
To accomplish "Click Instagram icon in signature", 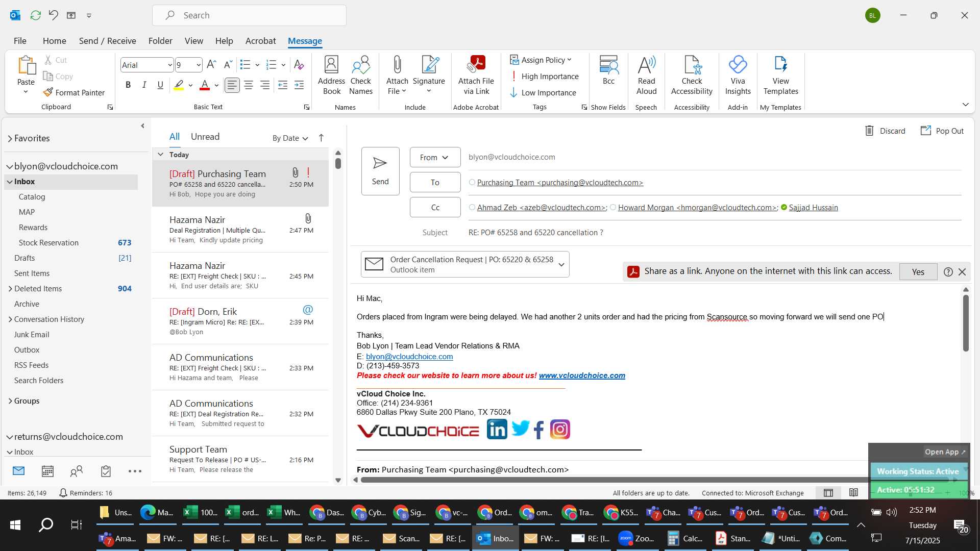I will (560, 430).
